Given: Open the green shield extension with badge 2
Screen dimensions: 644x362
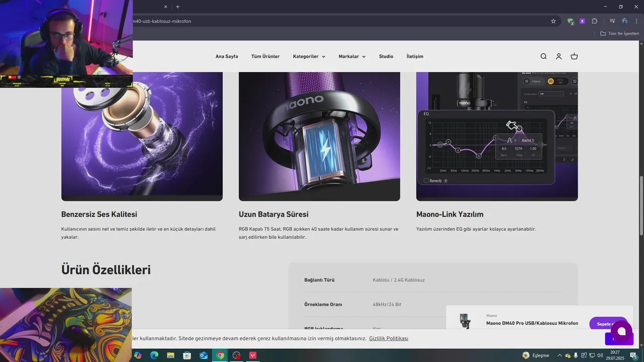Looking at the screenshot, I should tap(570, 21).
